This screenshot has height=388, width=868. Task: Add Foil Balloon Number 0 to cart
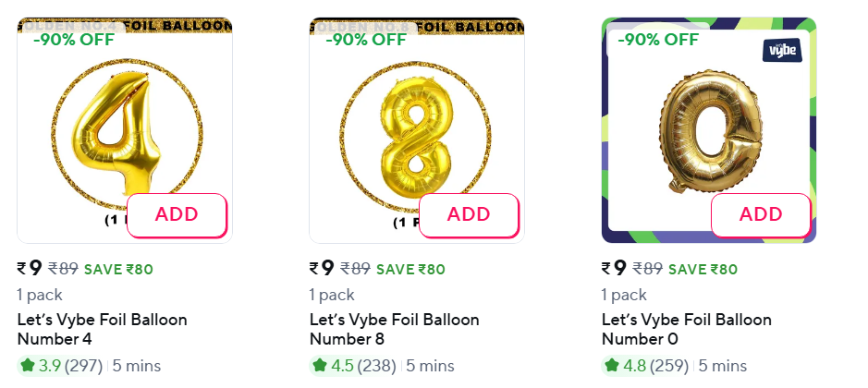coord(761,215)
